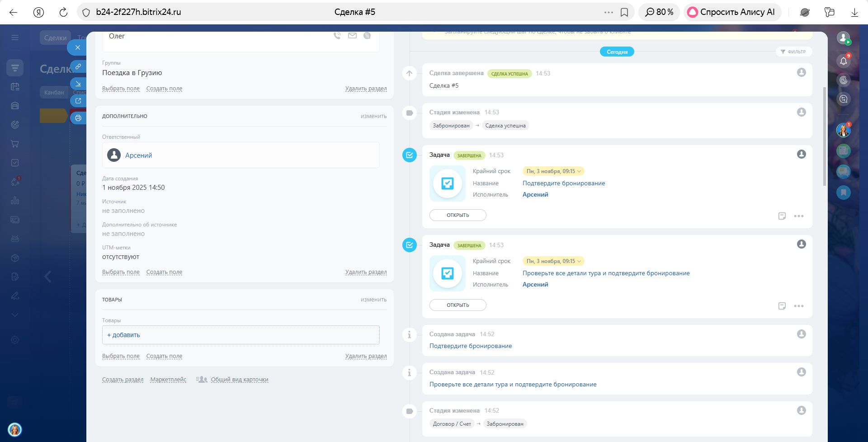Click the blue printer icon for the deal
Screen dimensions: 868x442
pyautogui.click(x=78, y=118)
